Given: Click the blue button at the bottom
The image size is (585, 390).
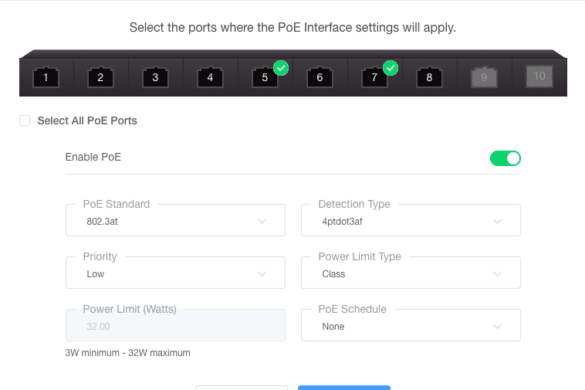Looking at the screenshot, I should click(344, 388).
